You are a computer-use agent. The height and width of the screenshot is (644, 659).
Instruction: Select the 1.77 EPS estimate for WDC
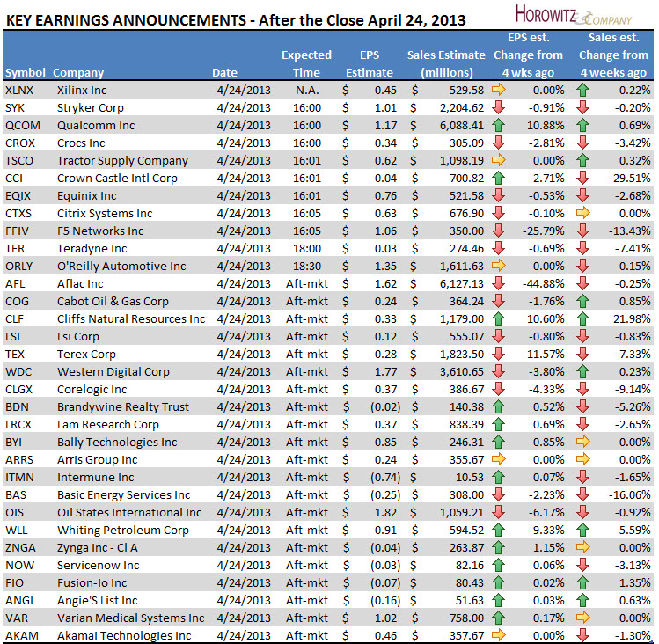(385, 371)
